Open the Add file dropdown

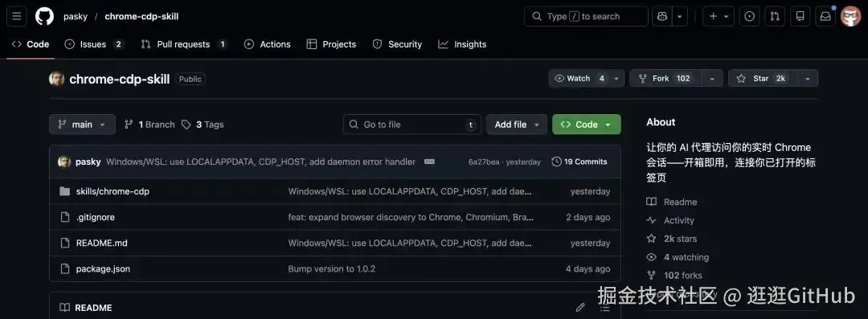[517, 125]
